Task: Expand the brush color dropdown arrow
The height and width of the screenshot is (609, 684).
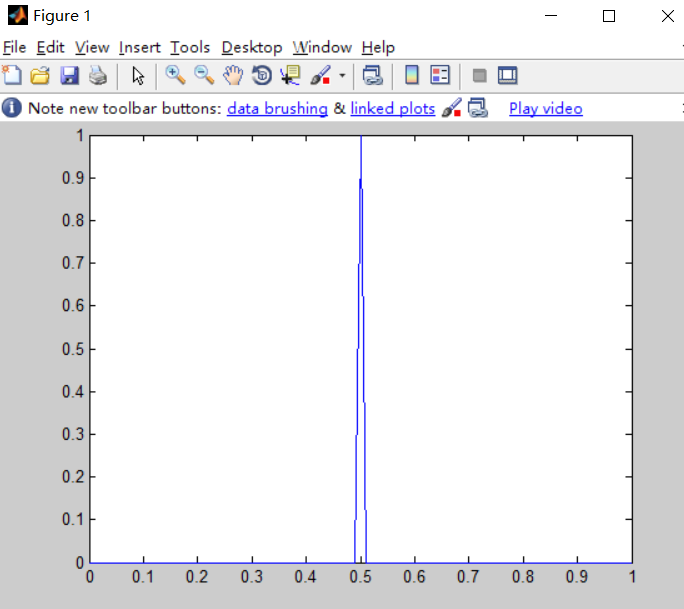Action: (342, 75)
